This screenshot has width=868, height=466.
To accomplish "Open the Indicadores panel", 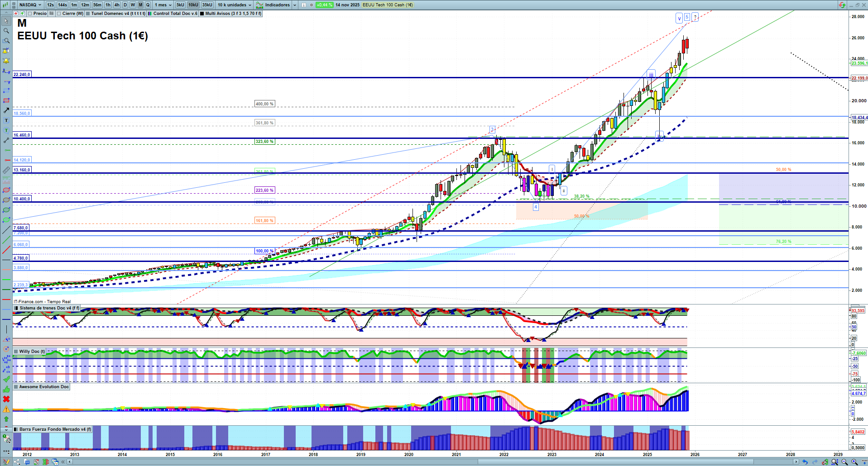I will click(x=277, y=5).
